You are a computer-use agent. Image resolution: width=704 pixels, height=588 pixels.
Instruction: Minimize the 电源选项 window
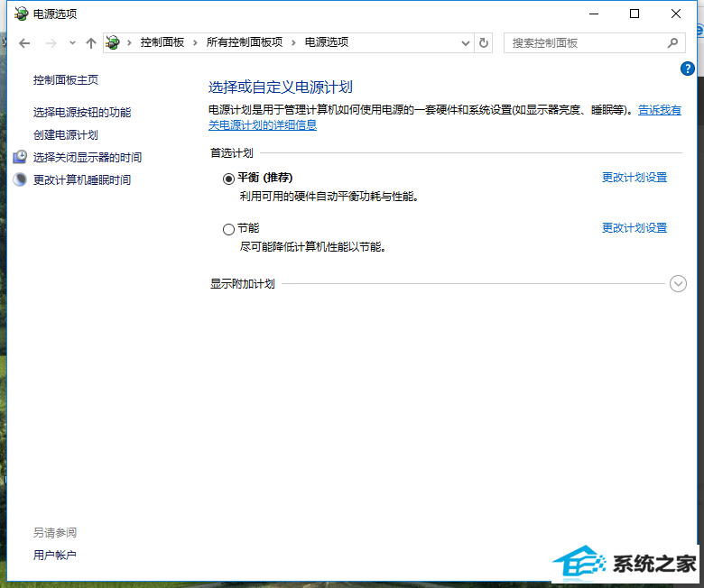click(594, 14)
